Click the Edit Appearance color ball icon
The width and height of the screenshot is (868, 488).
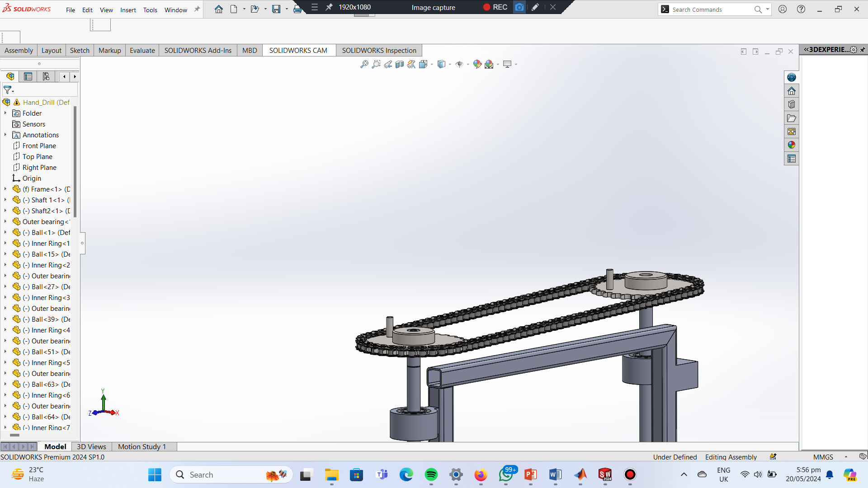(477, 64)
